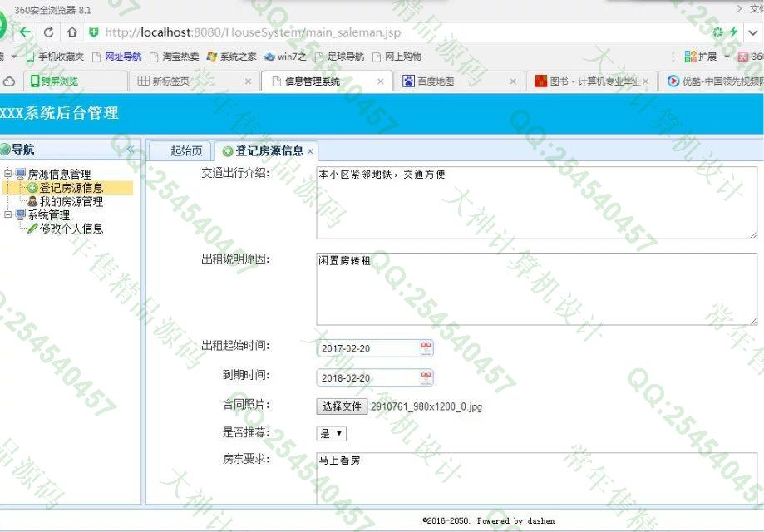Expand the dropdown arrow beside 扩展
Screen dimensions: 764x532
(x=727, y=57)
